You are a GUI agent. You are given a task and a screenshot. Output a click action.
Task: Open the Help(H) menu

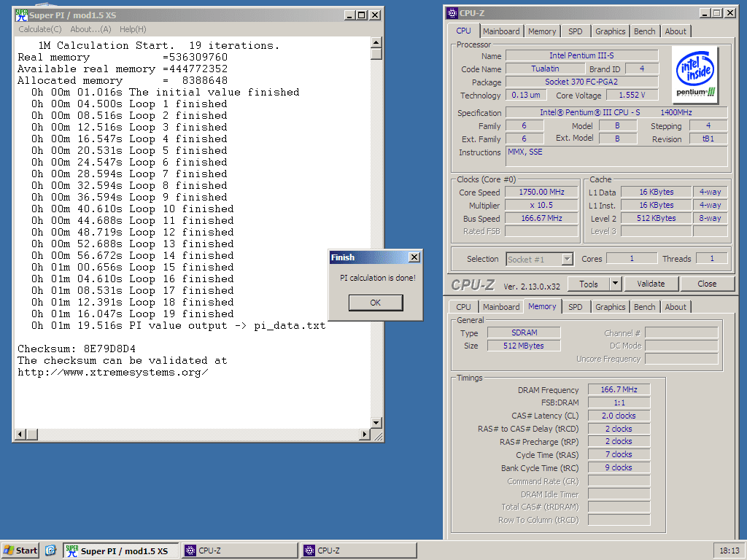[x=133, y=29]
